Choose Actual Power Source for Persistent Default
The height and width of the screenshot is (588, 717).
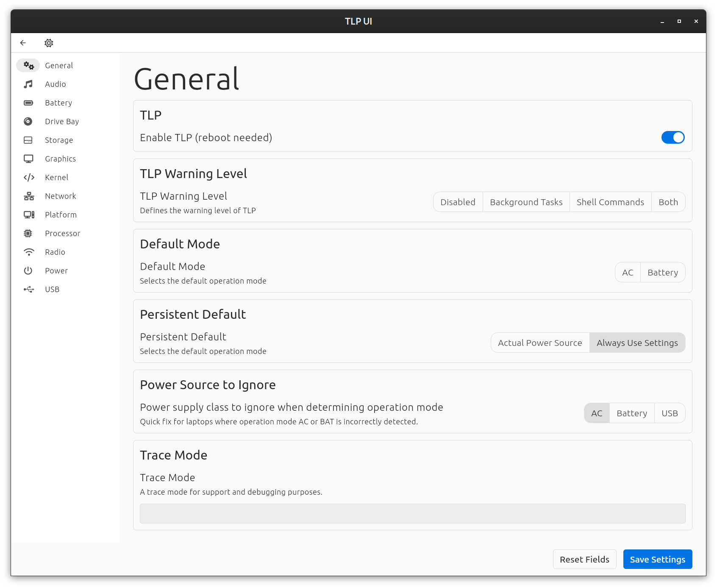pyautogui.click(x=540, y=343)
